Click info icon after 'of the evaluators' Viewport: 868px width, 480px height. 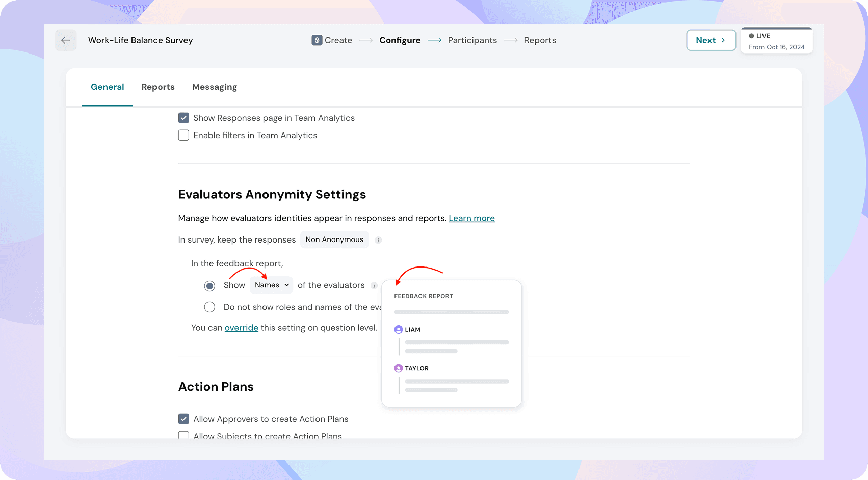[x=374, y=286]
